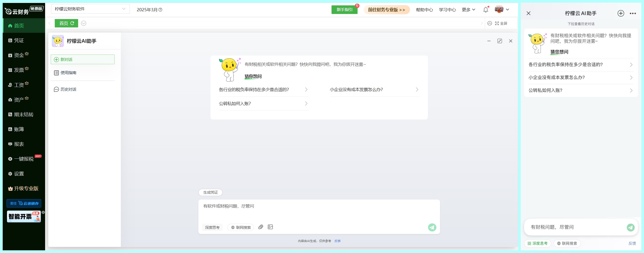
Task: Open the notification bell
Action: click(485, 9)
